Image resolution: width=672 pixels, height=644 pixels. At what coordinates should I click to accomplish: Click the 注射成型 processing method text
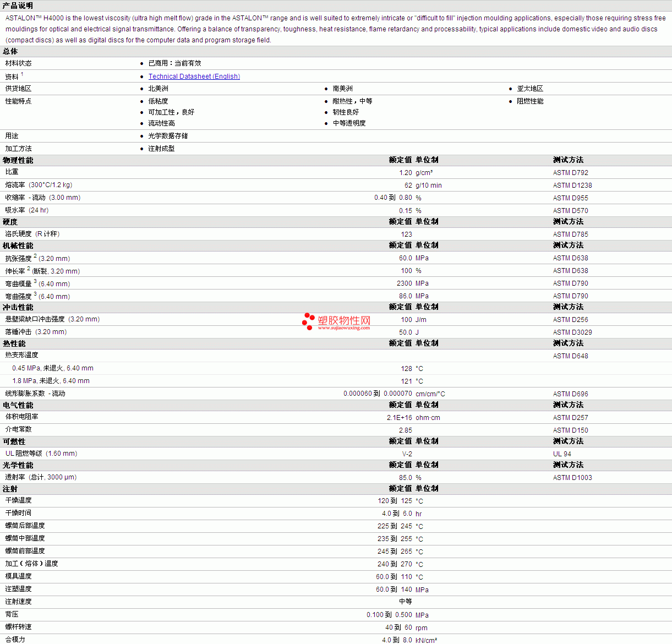161,149
